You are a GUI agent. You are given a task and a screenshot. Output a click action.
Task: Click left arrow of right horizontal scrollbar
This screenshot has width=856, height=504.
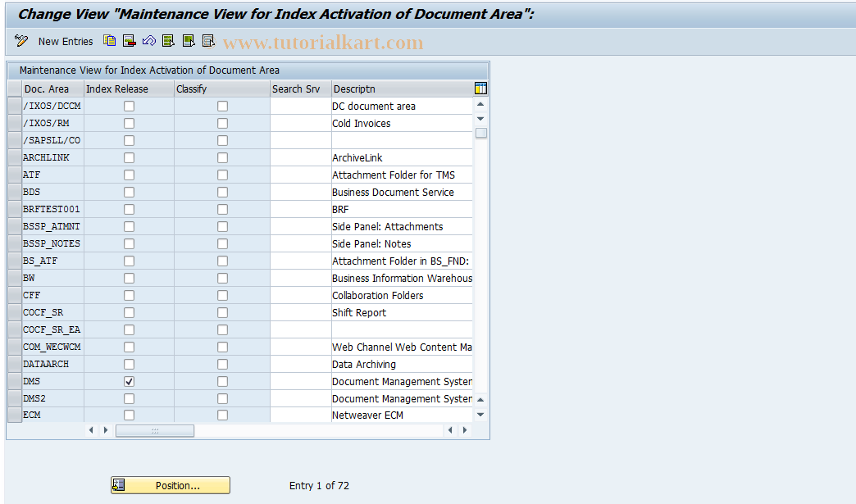450,429
